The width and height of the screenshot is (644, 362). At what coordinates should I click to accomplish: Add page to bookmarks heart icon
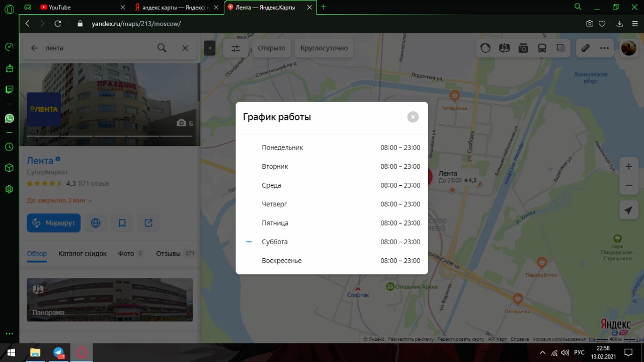[602, 24]
